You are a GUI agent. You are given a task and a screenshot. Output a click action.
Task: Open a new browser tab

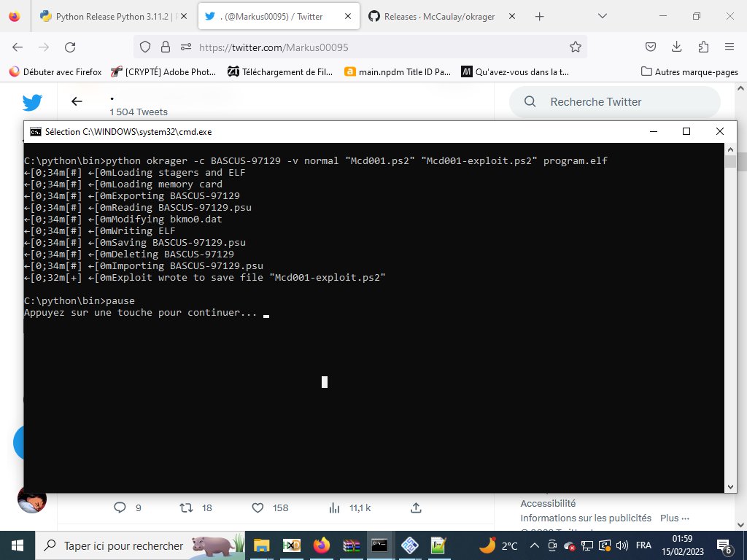coord(539,17)
